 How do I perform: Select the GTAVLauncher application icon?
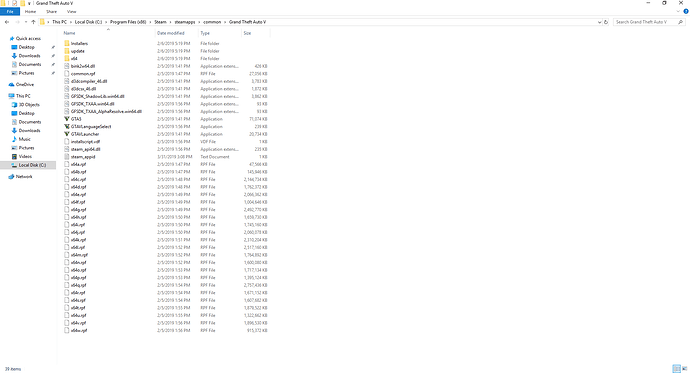[67, 134]
